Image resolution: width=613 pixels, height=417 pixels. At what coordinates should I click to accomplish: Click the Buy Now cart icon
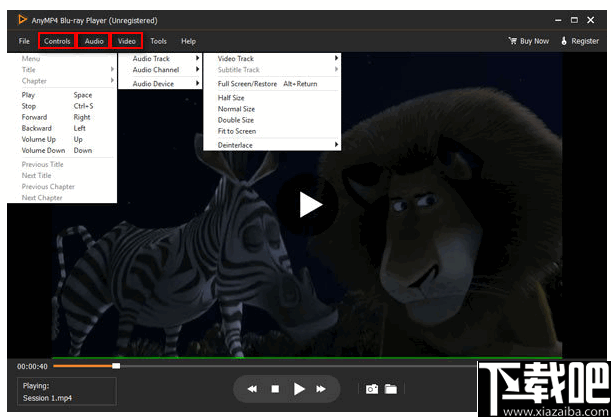click(513, 41)
